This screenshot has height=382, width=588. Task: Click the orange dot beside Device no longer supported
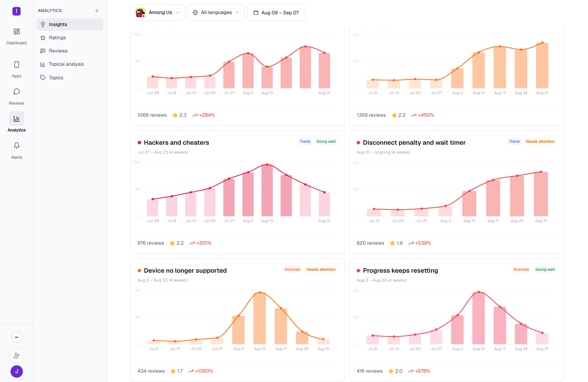[139, 271]
